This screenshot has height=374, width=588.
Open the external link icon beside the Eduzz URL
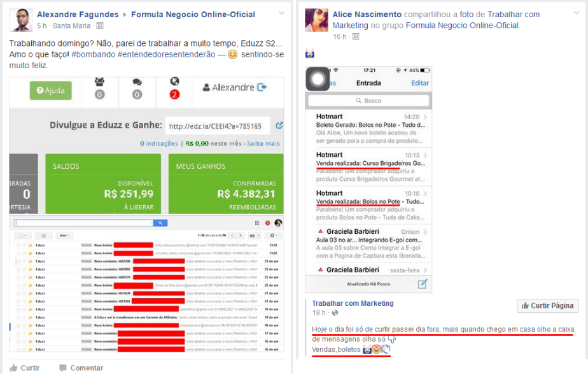279,126
